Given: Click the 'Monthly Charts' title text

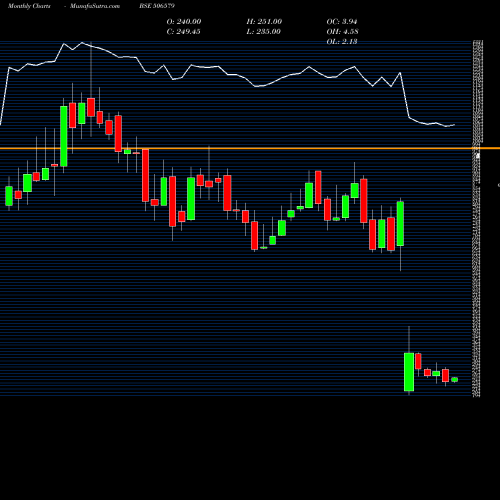Looking at the screenshot, I should [x=29, y=6].
